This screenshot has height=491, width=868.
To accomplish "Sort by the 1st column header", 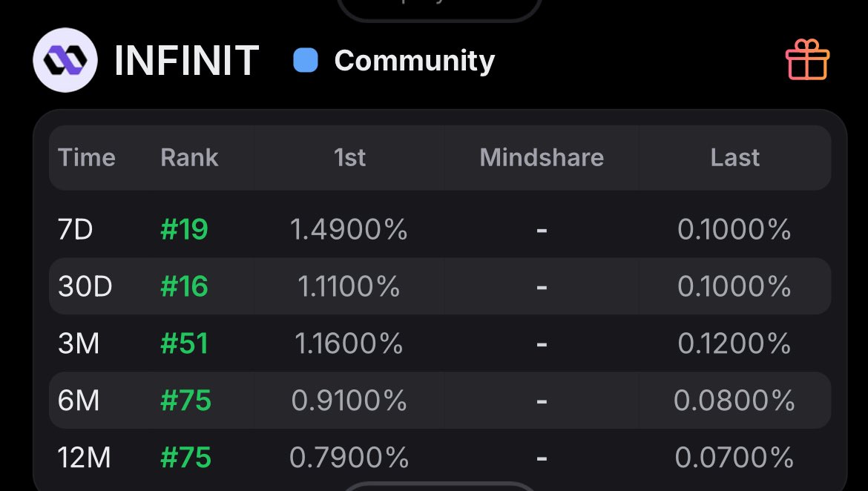I will coord(349,158).
